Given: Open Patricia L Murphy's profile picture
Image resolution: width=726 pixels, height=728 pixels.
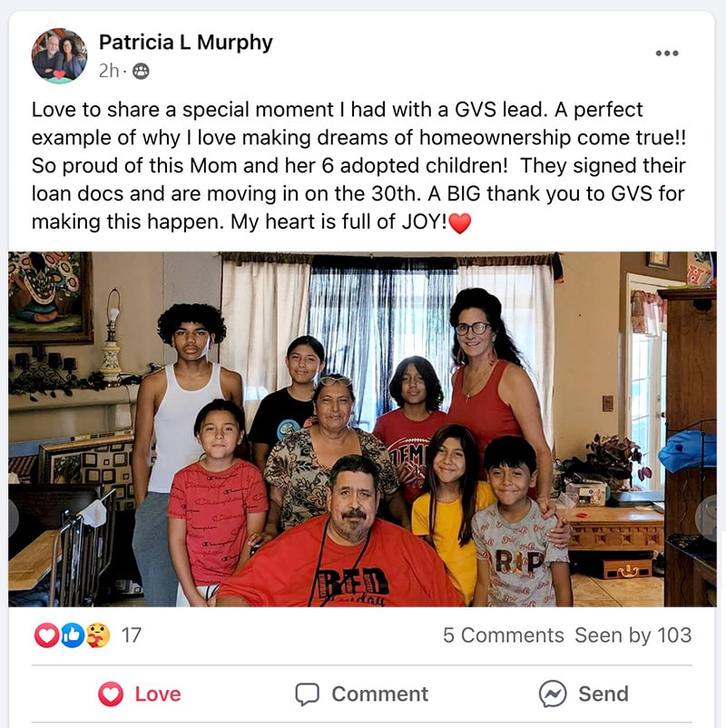Looking at the screenshot, I should coord(59,55).
